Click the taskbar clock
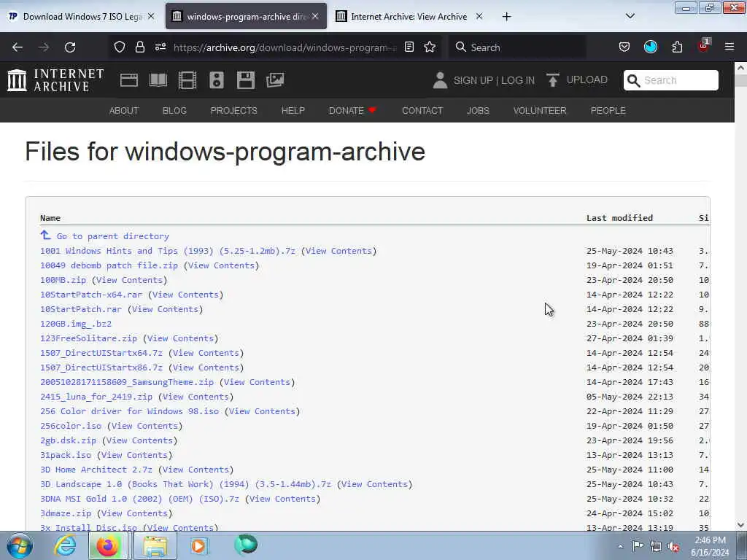Viewport: 747px width, 560px height. point(710,546)
